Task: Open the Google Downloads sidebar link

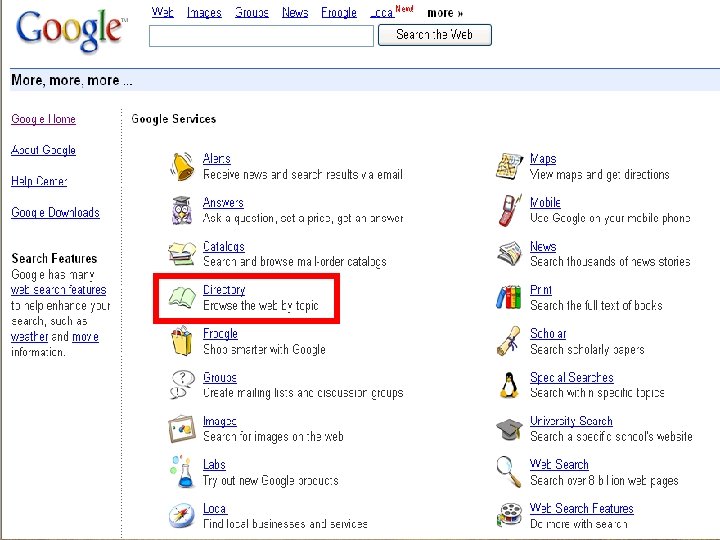Action: [55, 213]
